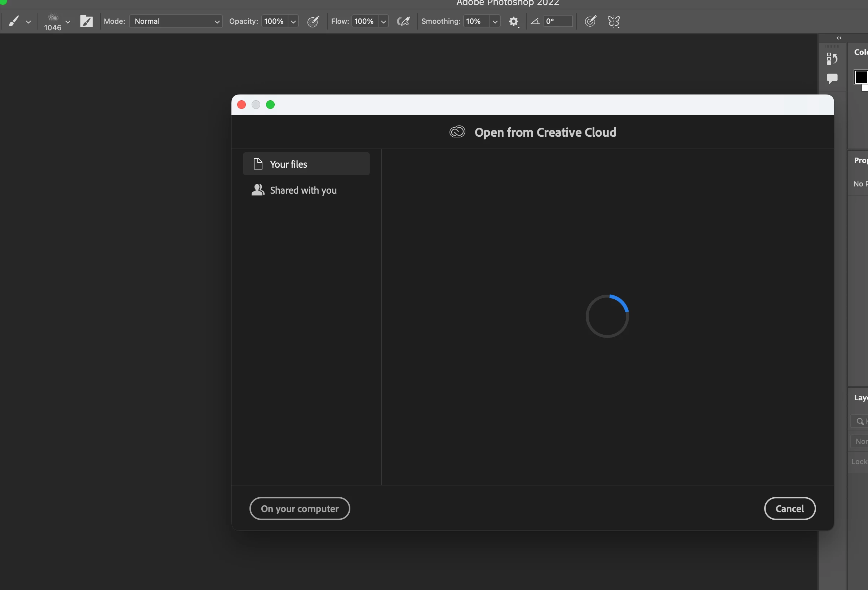The height and width of the screenshot is (590, 868).
Task: Click the Creative Cloud logo icon
Action: [457, 132]
